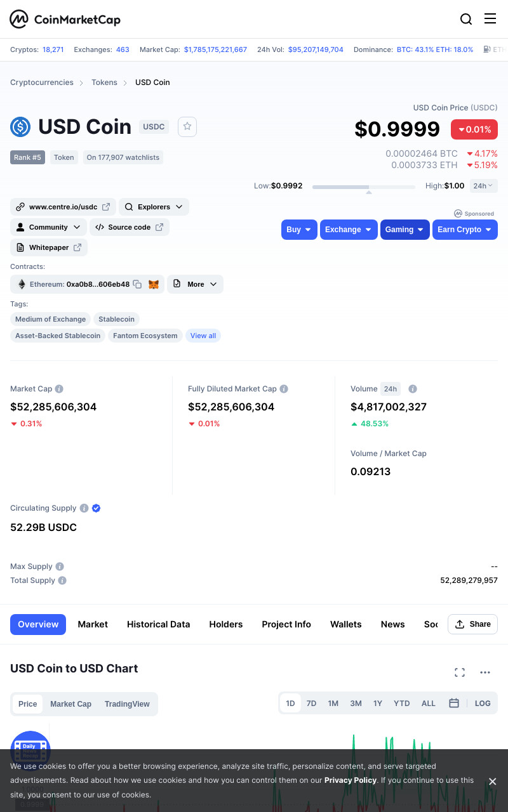Image resolution: width=508 pixels, height=812 pixels.
Task: Select 7D chart range
Action: pyautogui.click(x=311, y=704)
